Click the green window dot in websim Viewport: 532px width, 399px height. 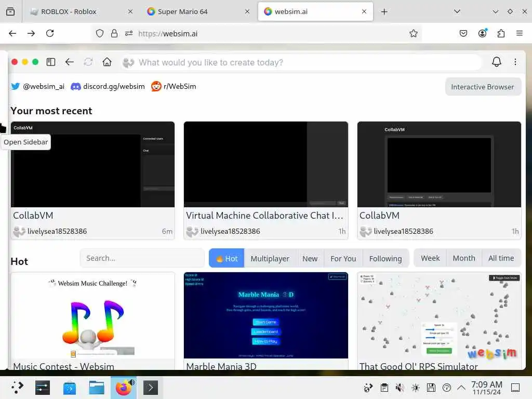[35, 62]
